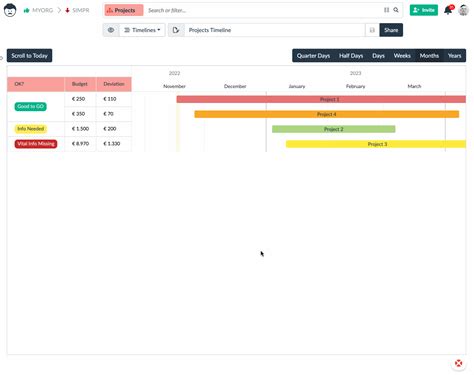The width and height of the screenshot is (474, 375).
Task: Click the € 110 deviation cell
Action: tap(114, 99)
